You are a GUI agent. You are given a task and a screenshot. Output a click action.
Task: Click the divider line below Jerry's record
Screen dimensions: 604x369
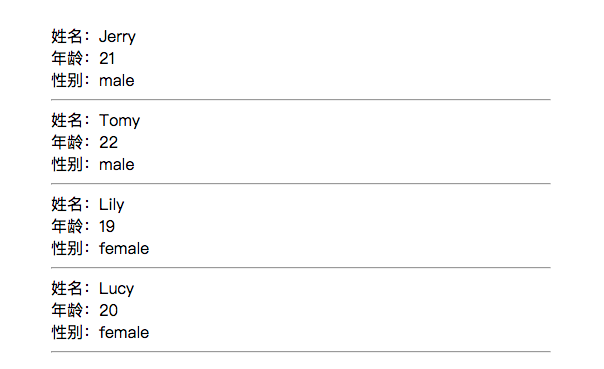301,100
